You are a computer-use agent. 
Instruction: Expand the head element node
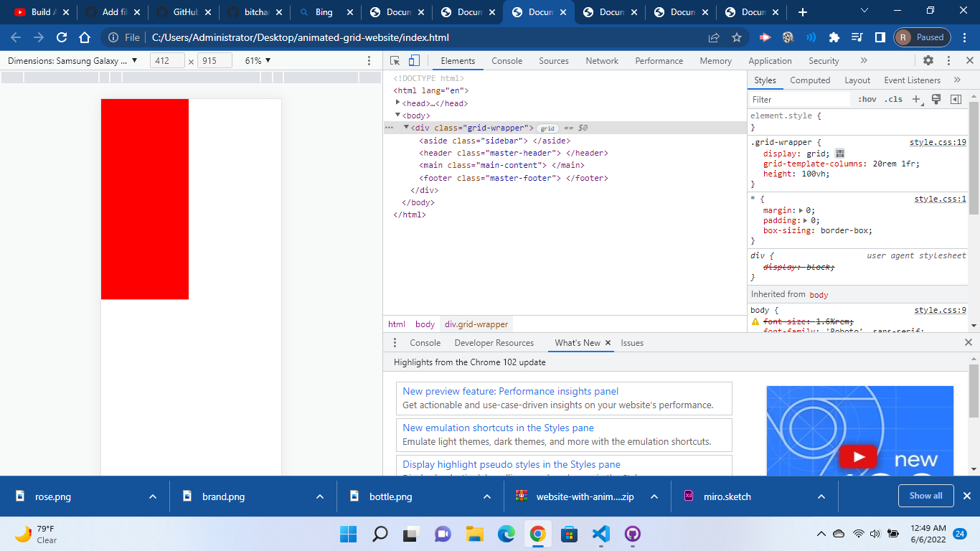[399, 103]
